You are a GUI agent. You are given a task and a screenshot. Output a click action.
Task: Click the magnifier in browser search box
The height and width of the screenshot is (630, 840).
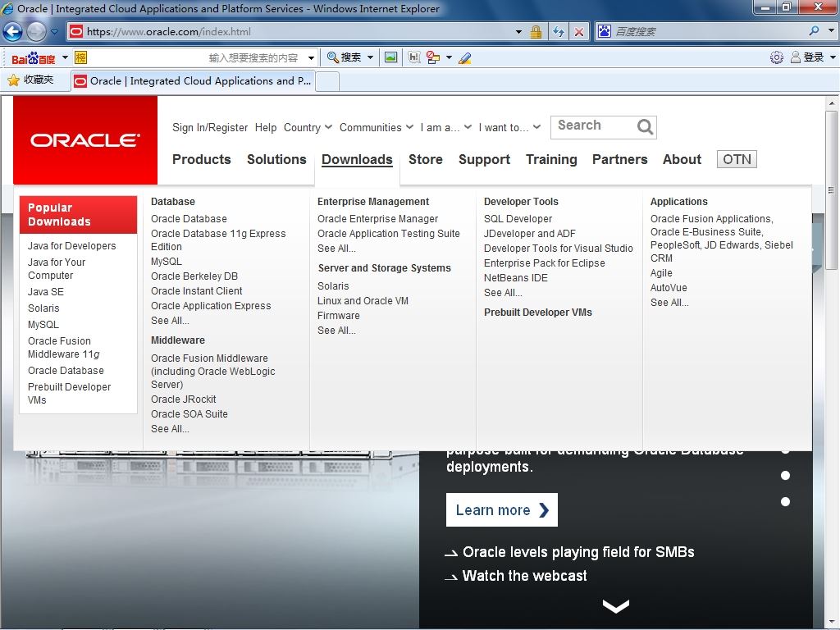(815, 31)
